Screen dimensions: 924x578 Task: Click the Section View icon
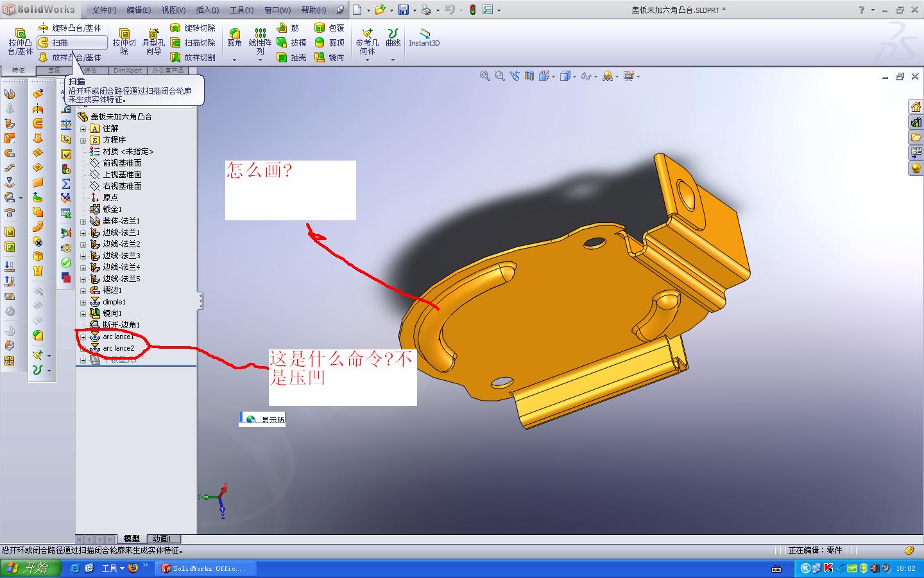(x=529, y=76)
